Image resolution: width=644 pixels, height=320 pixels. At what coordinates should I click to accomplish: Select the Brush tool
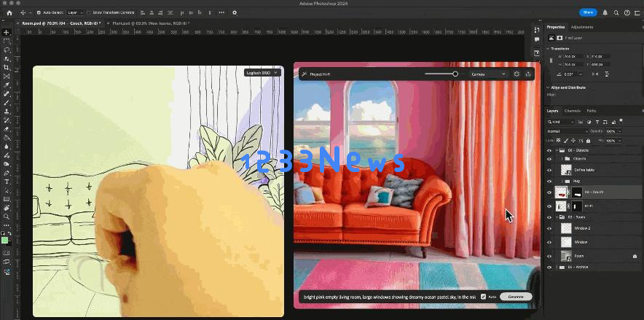pos(6,103)
